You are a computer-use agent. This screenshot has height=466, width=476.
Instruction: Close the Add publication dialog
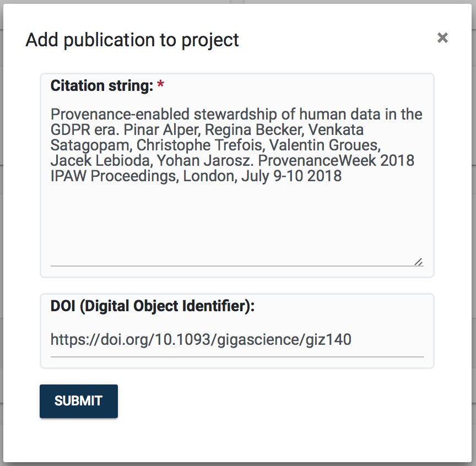[442, 38]
